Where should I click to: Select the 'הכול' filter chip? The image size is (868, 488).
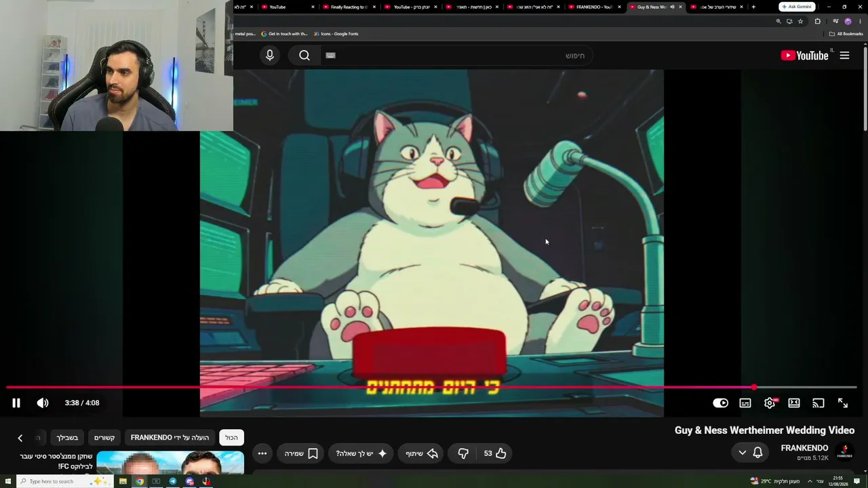232,438
